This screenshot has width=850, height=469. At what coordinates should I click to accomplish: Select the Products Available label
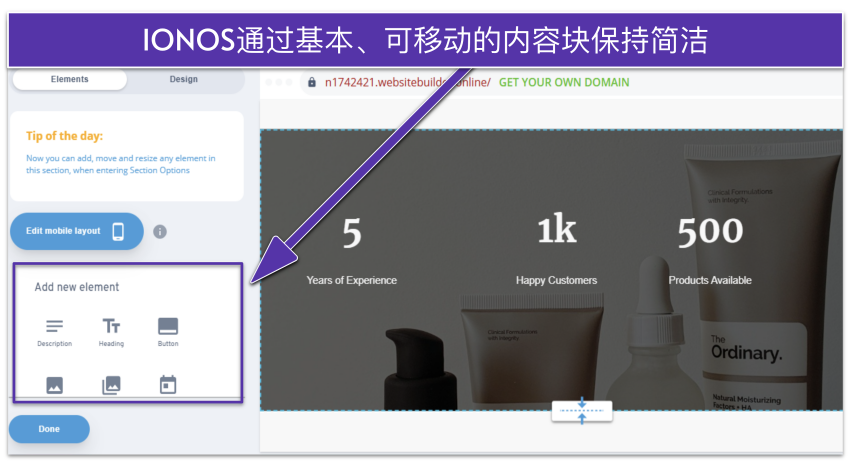(710, 280)
